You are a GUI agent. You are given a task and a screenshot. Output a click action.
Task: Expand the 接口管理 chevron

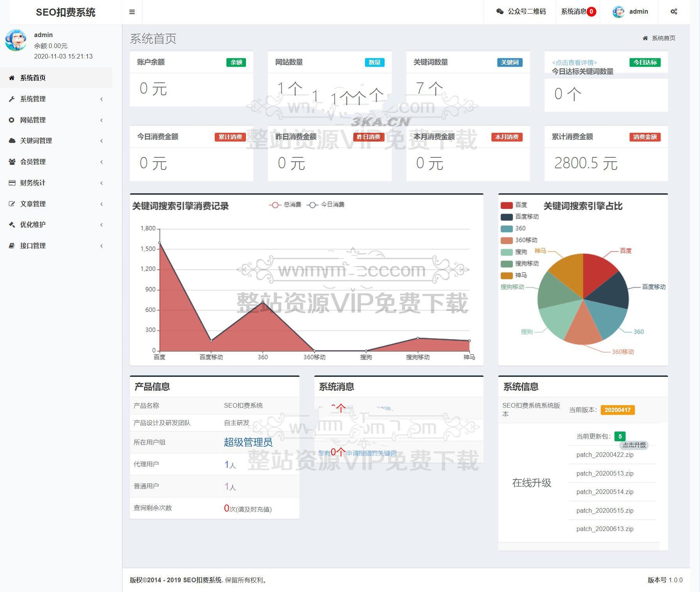(x=102, y=246)
